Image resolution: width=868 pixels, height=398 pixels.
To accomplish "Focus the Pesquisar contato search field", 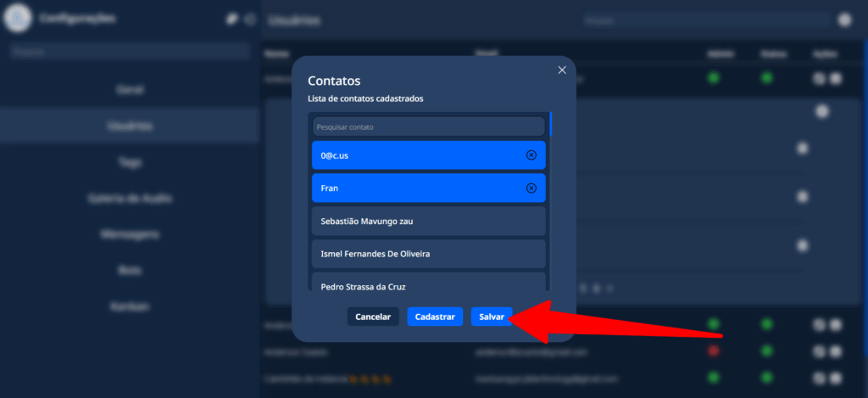I will click(x=428, y=126).
